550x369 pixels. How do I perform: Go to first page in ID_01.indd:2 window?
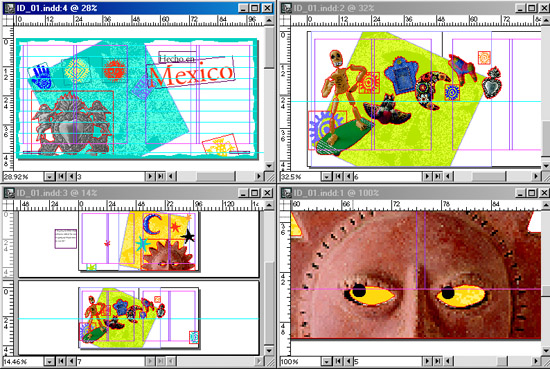pos(338,176)
